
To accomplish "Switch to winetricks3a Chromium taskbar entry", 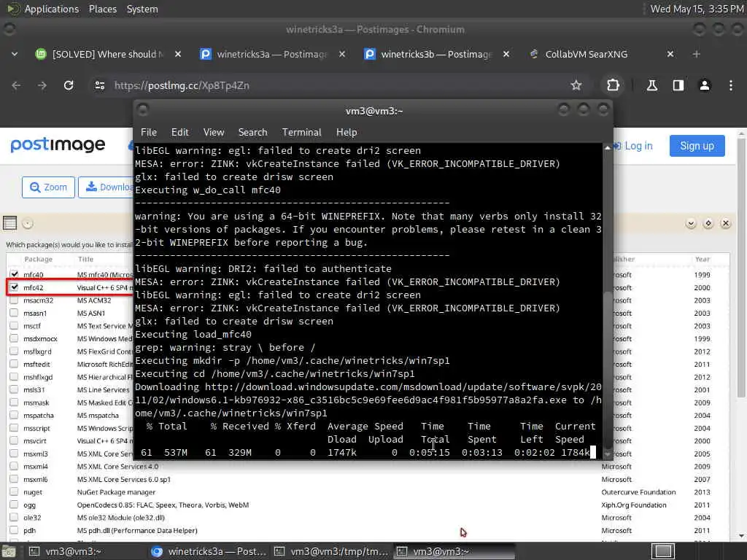I will pos(209,551).
